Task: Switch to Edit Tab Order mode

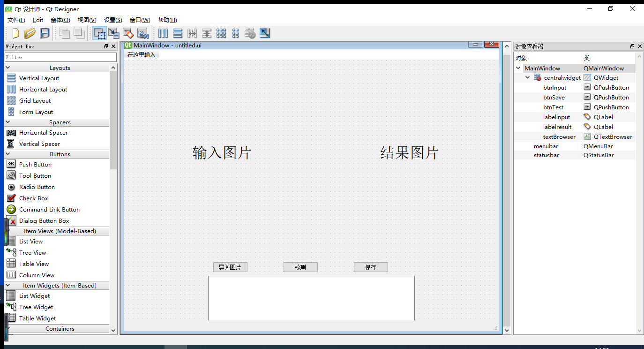Action: [142, 33]
